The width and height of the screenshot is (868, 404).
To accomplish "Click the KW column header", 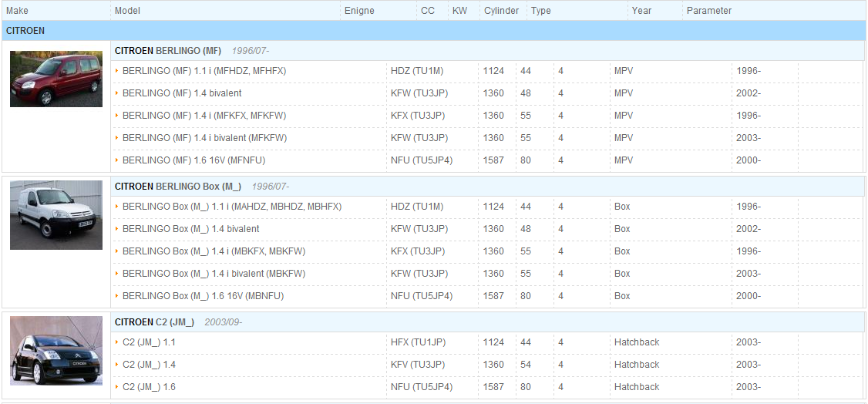I will (459, 11).
